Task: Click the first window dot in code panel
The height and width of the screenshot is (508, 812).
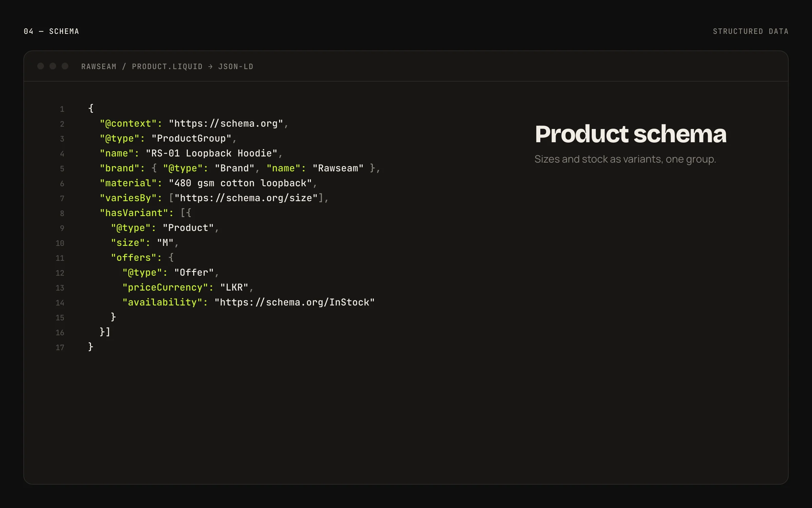Action: point(41,66)
